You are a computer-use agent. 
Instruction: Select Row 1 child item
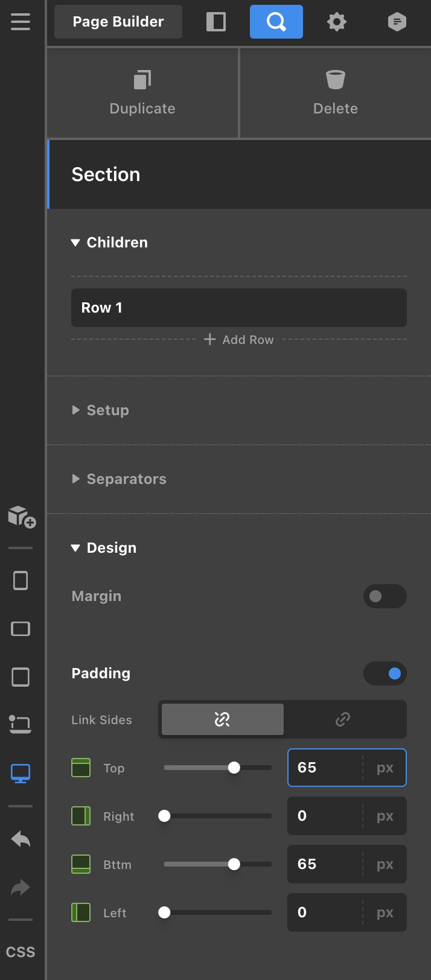pyautogui.click(x=238, y=308)
